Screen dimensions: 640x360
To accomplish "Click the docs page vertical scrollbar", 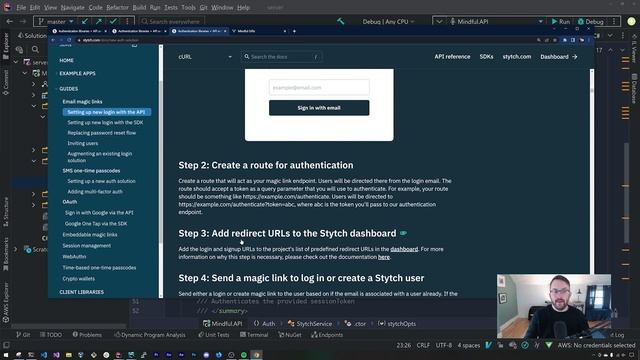I will [591, 171].
